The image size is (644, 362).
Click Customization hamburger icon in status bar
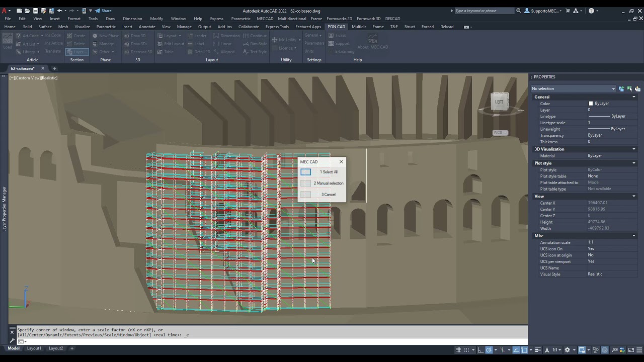[638, 350]
